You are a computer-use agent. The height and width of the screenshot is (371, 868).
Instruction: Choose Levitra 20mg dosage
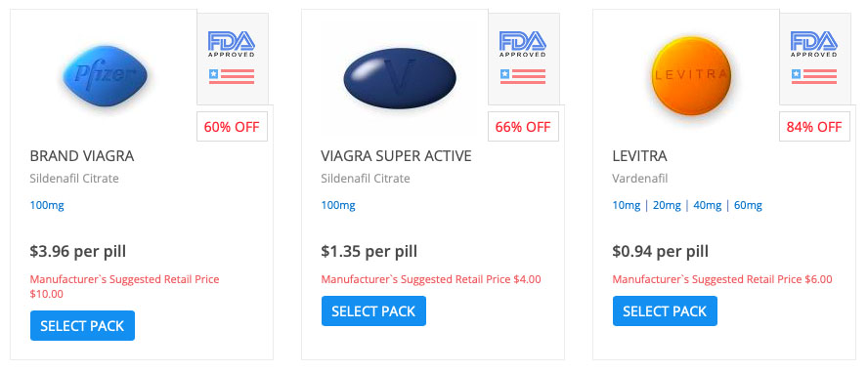667,206
